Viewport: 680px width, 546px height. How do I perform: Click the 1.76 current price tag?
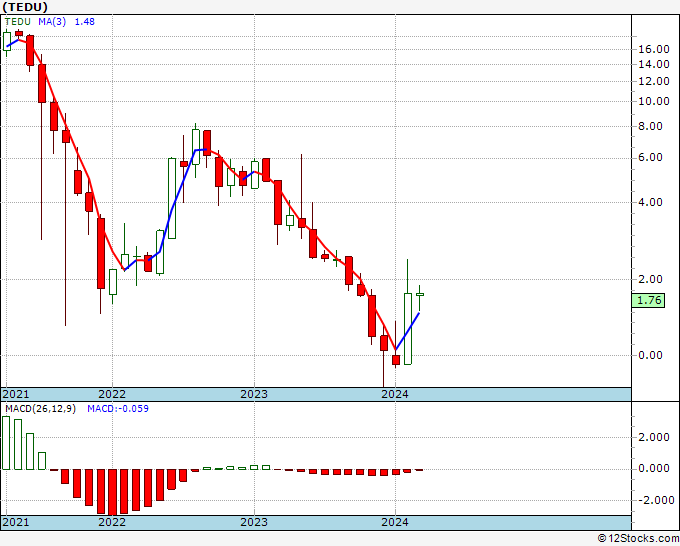(648, 300)
